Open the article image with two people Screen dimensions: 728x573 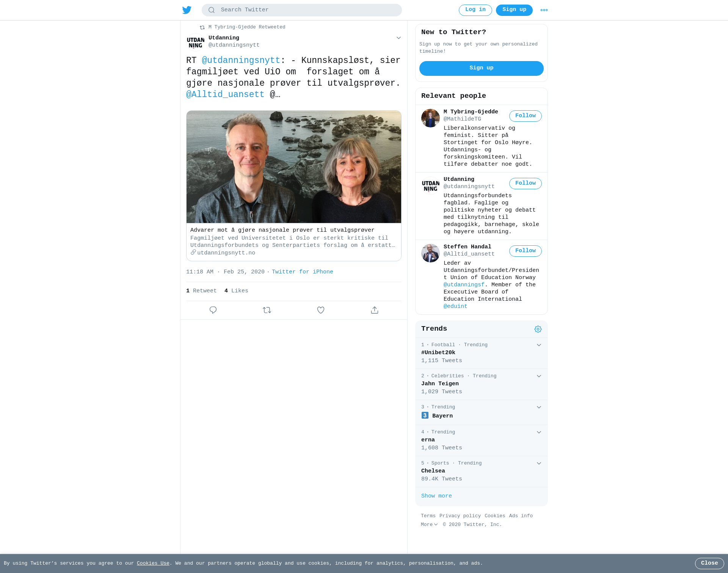(294, 167)
